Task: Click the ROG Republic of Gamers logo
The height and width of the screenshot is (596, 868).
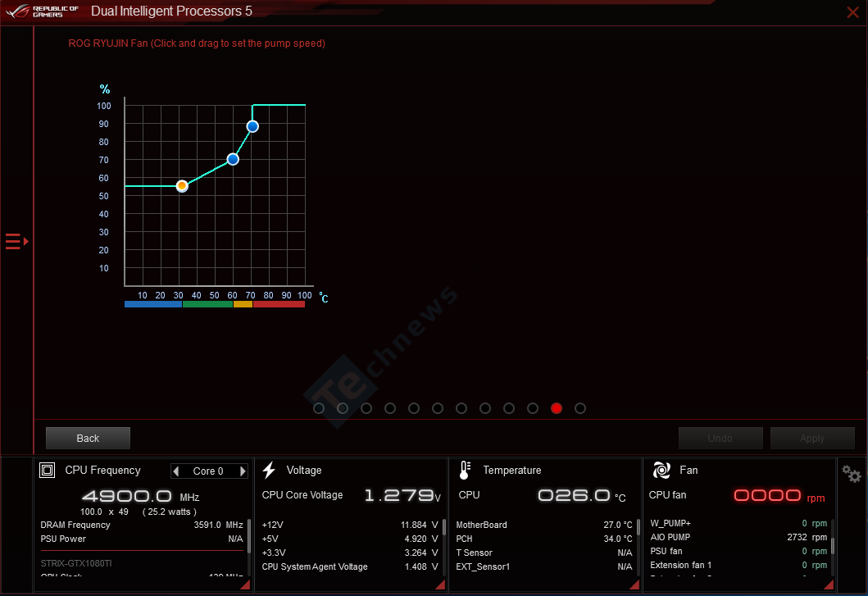Action: 42,11
